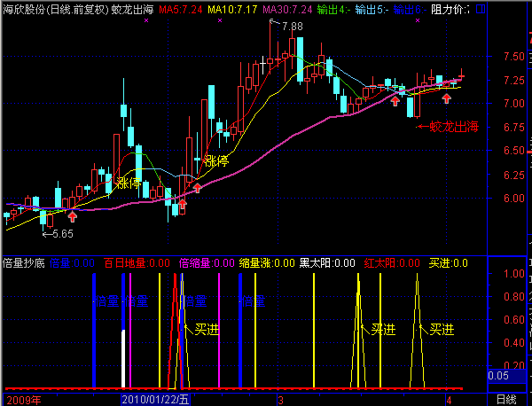Click the 0.60 indicator axis label

(x=514, y=319)
